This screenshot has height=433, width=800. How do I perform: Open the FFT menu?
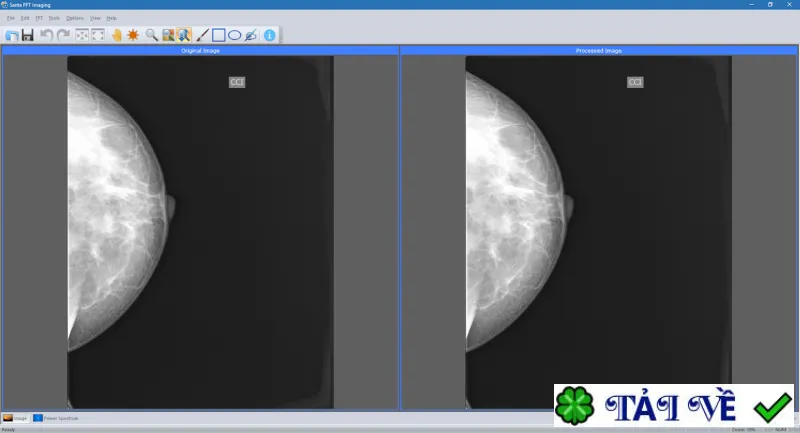click(x=39, y=18)
